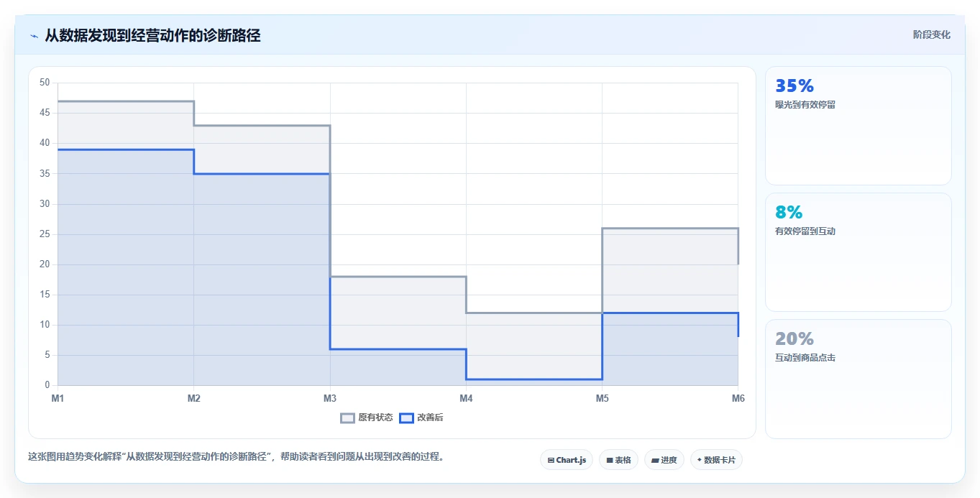This screenshot has height=498, width=980.
Task: Click the 8% value text
Action: pos(789,213)
